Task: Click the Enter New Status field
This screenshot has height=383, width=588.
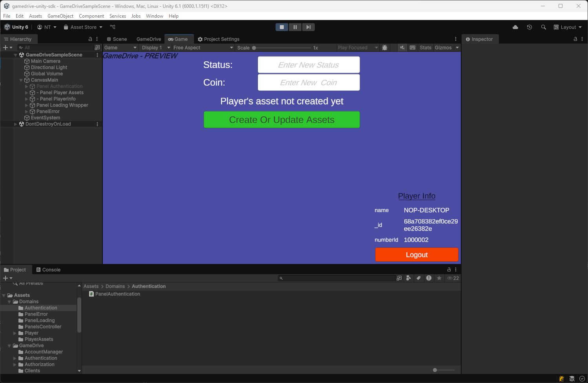Action: point(309,65)
